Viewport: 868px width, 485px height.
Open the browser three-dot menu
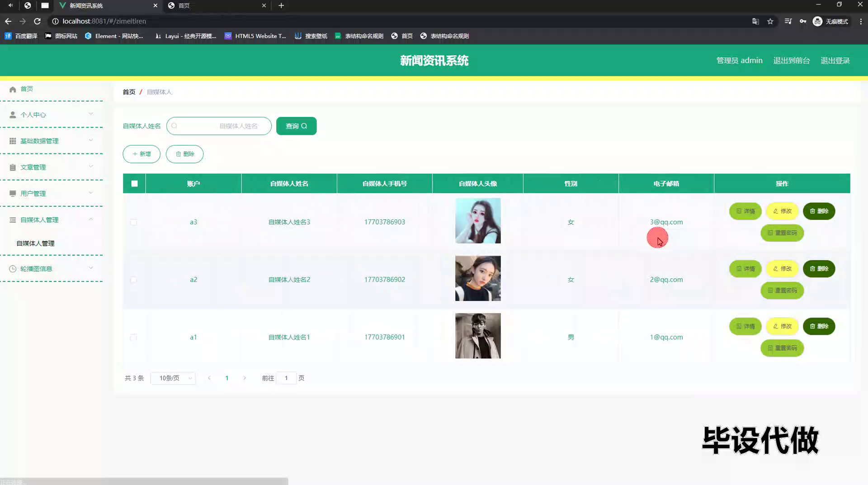pos(861,21)
